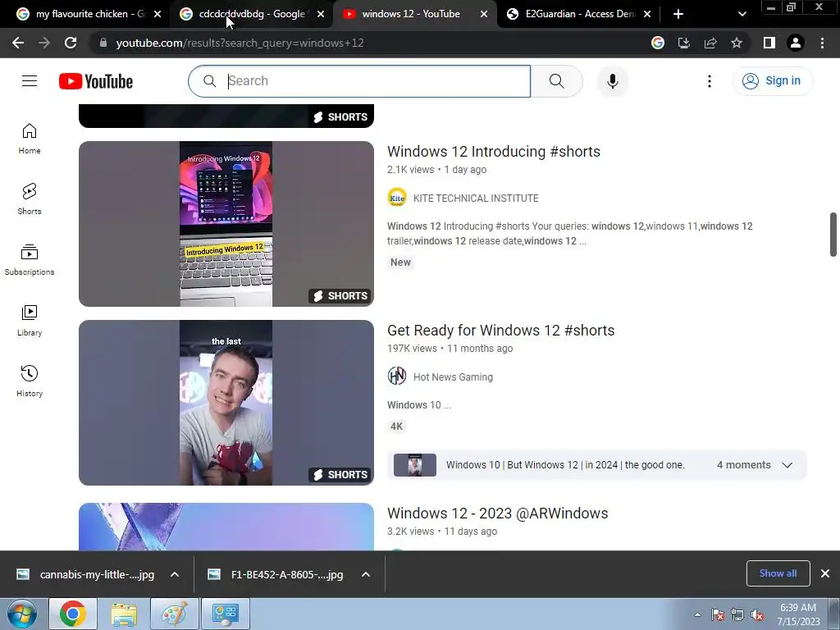Switch to my flavourite chicken tab

coord(89,14)
